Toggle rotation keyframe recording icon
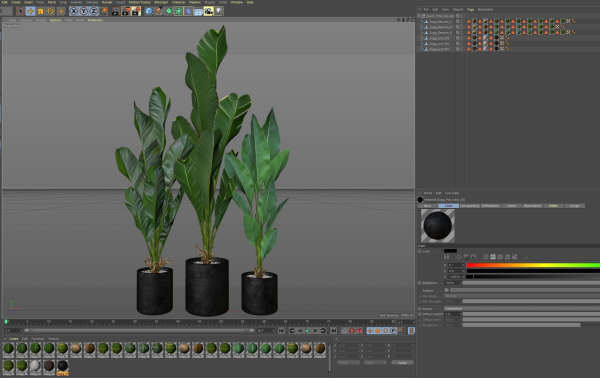Viewport: 600px width, 378px height. (x=385, y=331)
